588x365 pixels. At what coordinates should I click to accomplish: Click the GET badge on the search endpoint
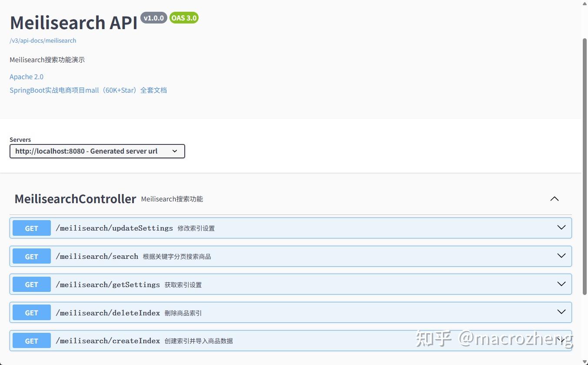tap(31, 256)
